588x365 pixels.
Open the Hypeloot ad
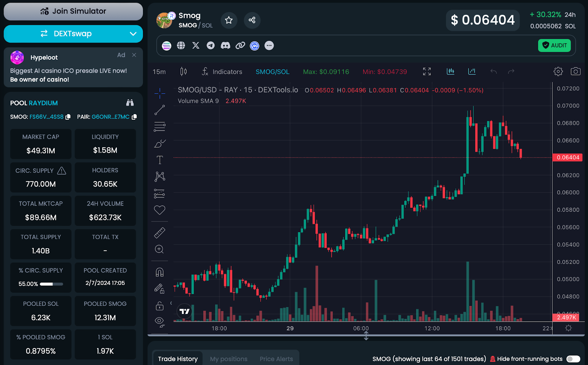(x=73, y=68)
